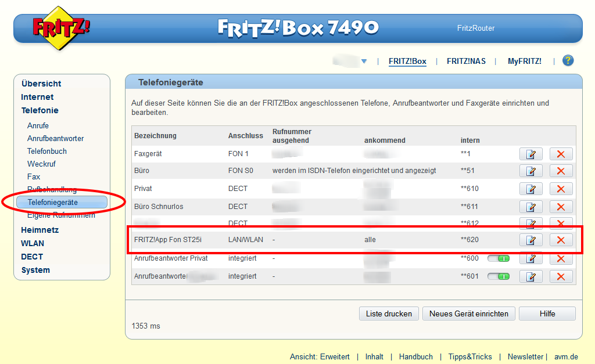Toggle Anrufbeantworter Privat **600 switch
595x364 pixels.
[499, 258]
